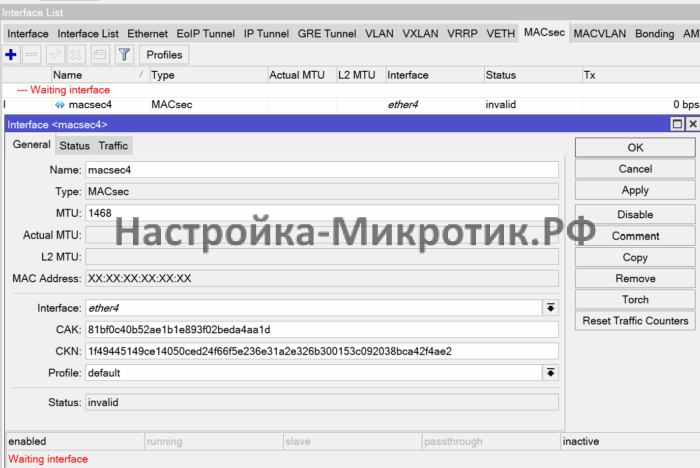700x468 pixels.
Task: Sort by the Tx column header
Action: 641,75
